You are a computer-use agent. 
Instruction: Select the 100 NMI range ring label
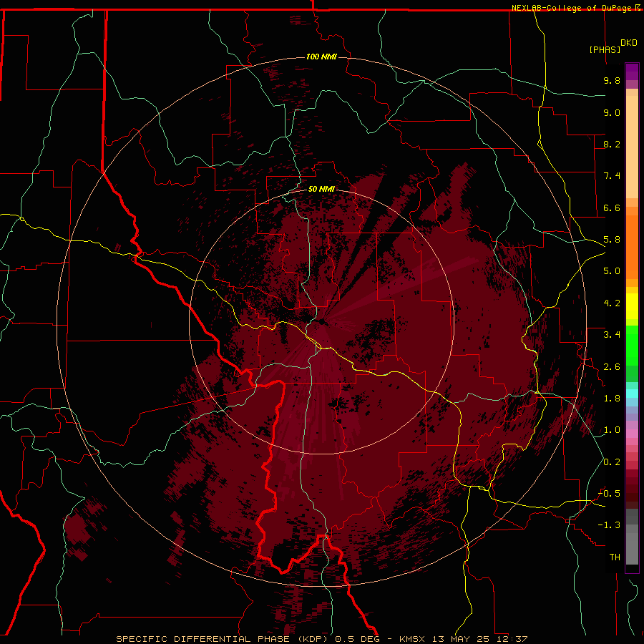(x=321, y=57)
